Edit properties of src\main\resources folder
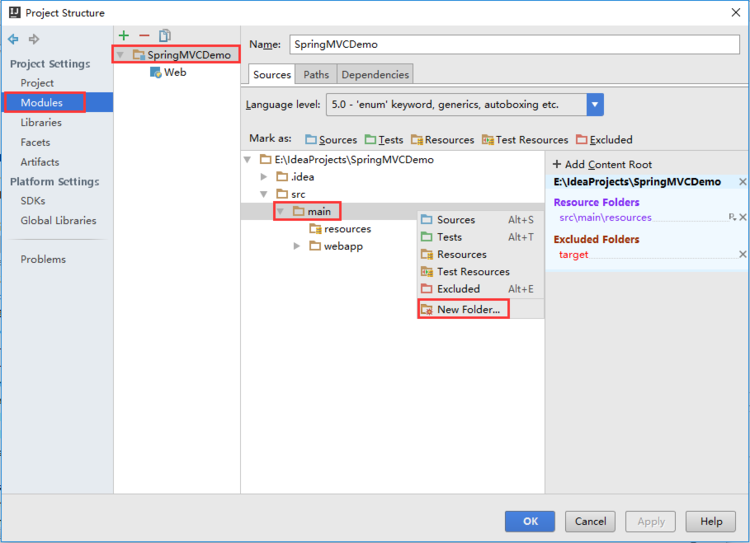The width and height of the screenshot is (750, 543). click(732, 217)
